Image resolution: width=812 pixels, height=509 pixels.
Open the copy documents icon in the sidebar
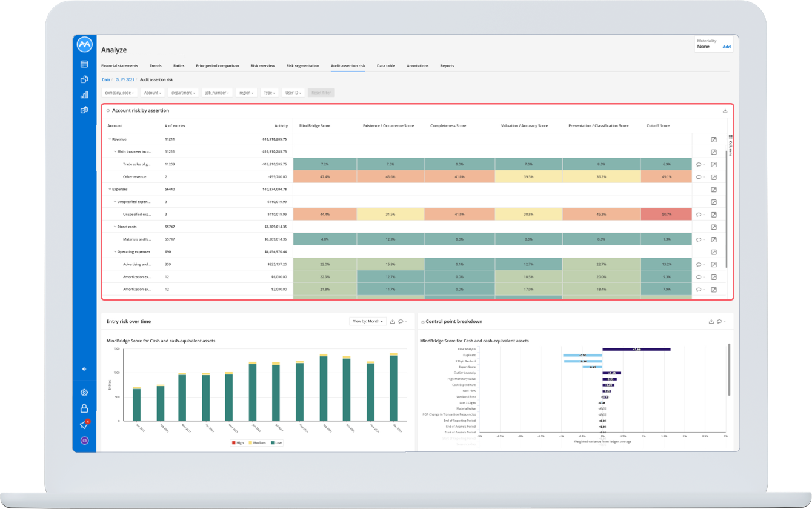click(84, 79)
